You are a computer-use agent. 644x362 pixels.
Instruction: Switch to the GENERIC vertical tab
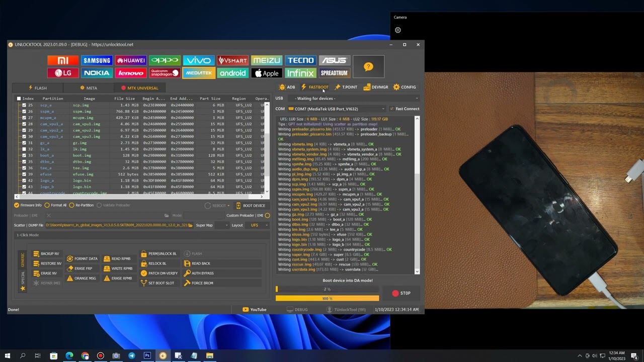click(x=22, y=260)
